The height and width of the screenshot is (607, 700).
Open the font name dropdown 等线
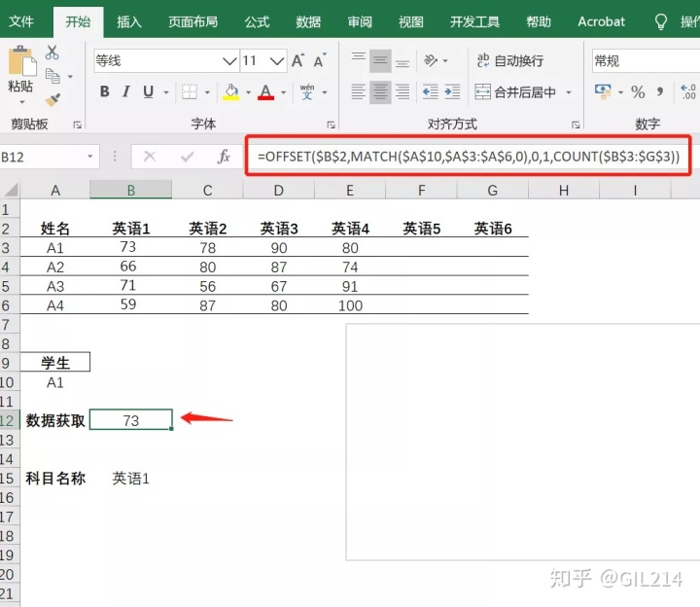[x=229, y=60]
